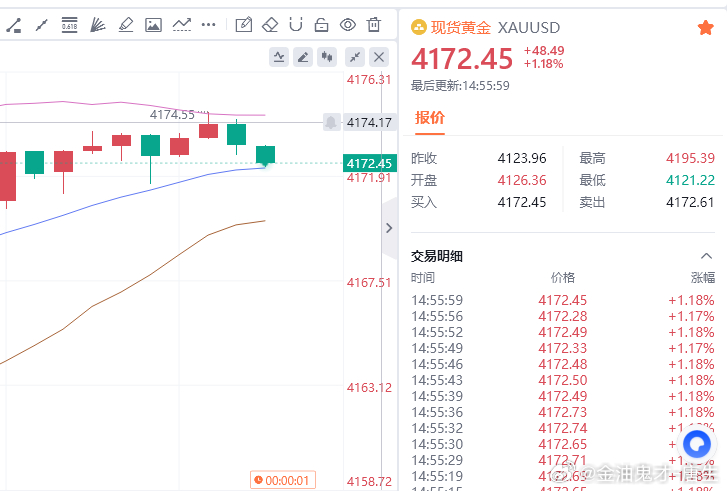The height and width of the screenshot is (491, 727).
Task: Open the indicators button on chart
Action: [279, 57]
